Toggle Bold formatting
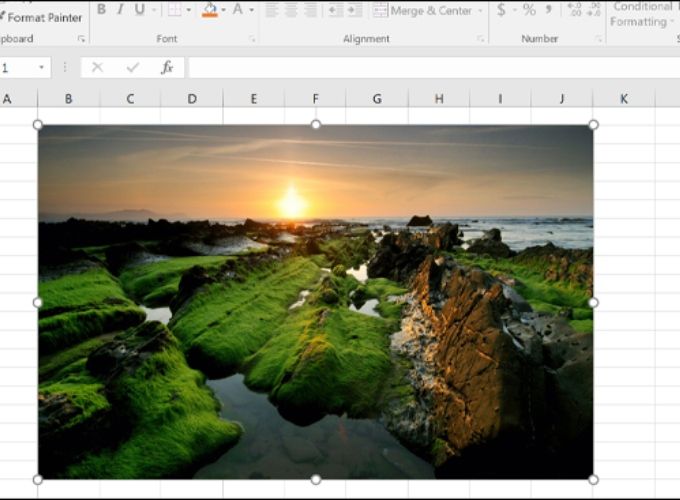Image resolution: width=680 pixels, height=500 pixels. pyautogui.click(x=101, y=9)
